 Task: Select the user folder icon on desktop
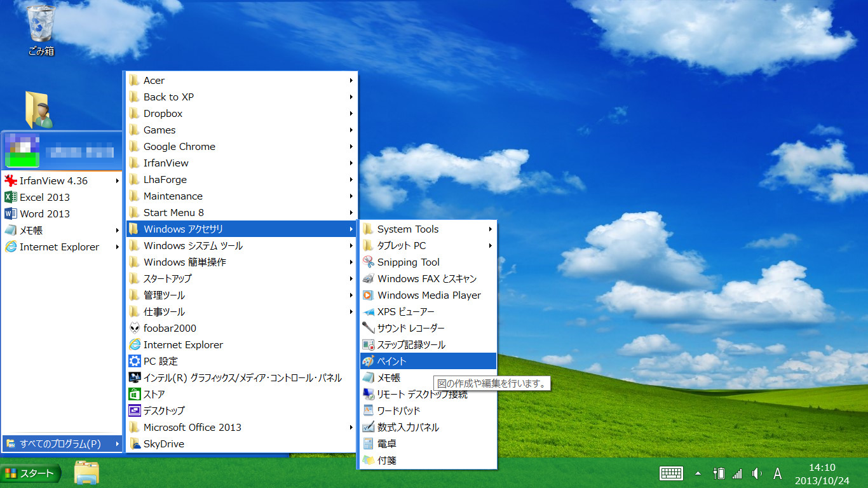point(39,109)
